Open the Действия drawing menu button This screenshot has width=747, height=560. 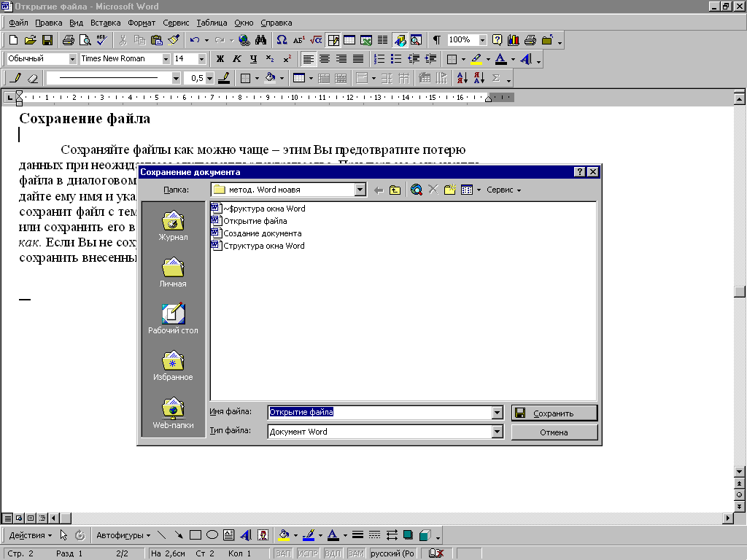coord(30,535)
